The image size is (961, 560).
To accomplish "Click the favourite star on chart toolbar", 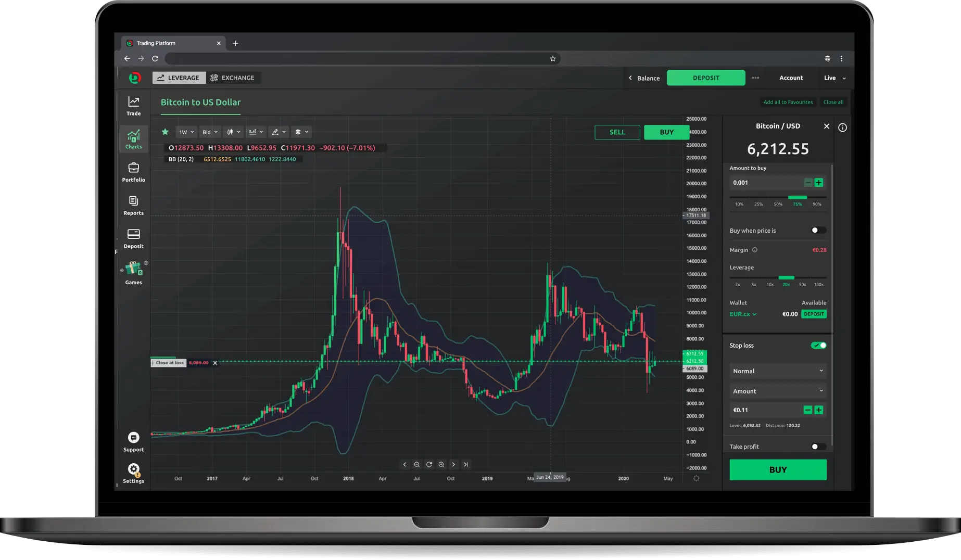I will tap(165, 132).
